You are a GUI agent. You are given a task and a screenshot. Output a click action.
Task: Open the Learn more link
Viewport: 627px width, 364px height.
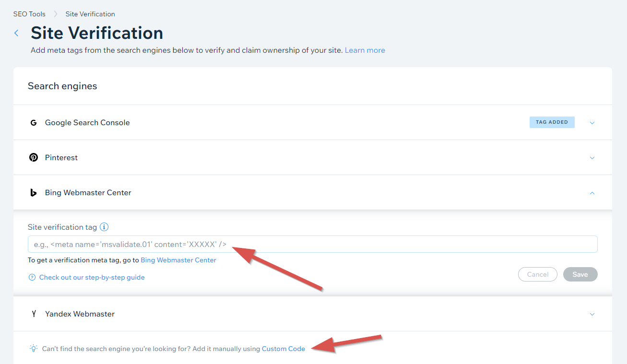click(365, 50)
